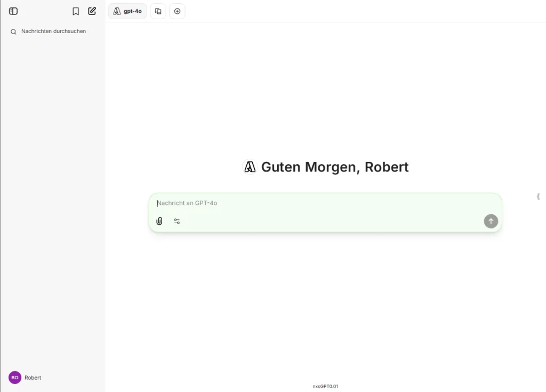
Task: Open the Robert account menu
Action: (52, 378)
